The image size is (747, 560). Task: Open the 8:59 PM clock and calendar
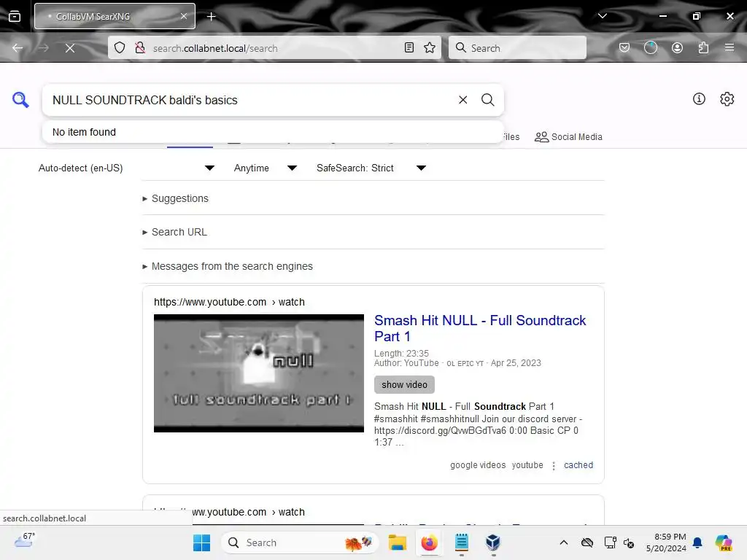coord(666,542)
